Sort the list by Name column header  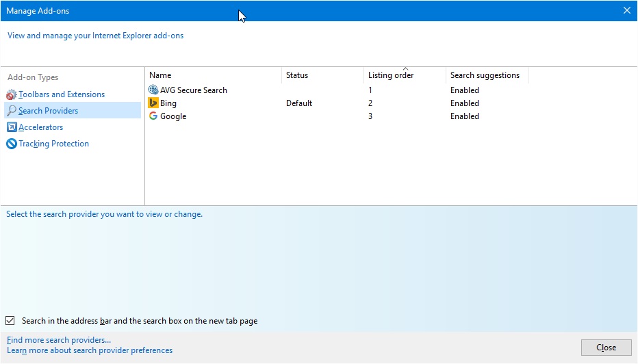point(213,75)
